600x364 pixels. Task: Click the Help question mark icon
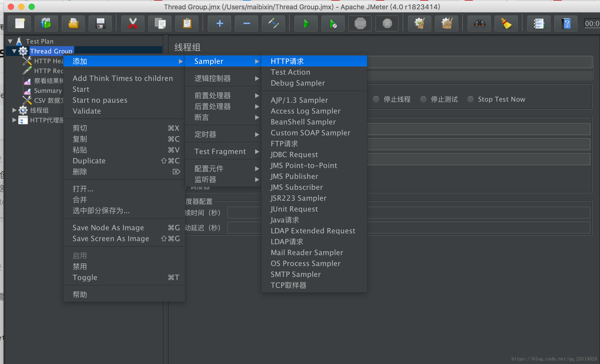pos(566,24)
